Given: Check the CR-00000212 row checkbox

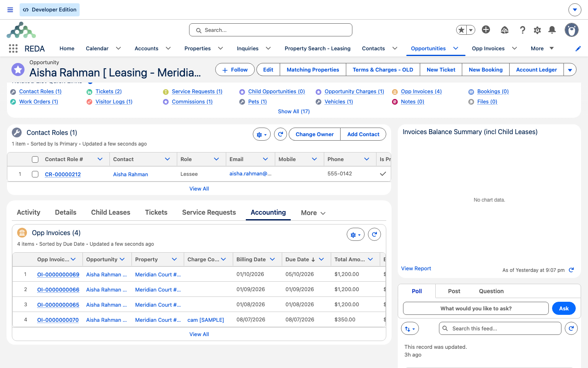Looking at the screenshot, I should [x=35, y=174].
